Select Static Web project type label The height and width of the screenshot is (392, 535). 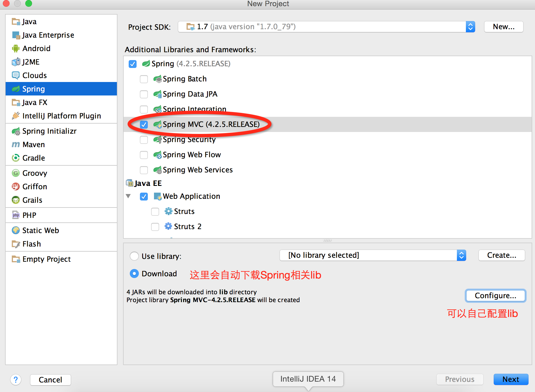[41, 231]
